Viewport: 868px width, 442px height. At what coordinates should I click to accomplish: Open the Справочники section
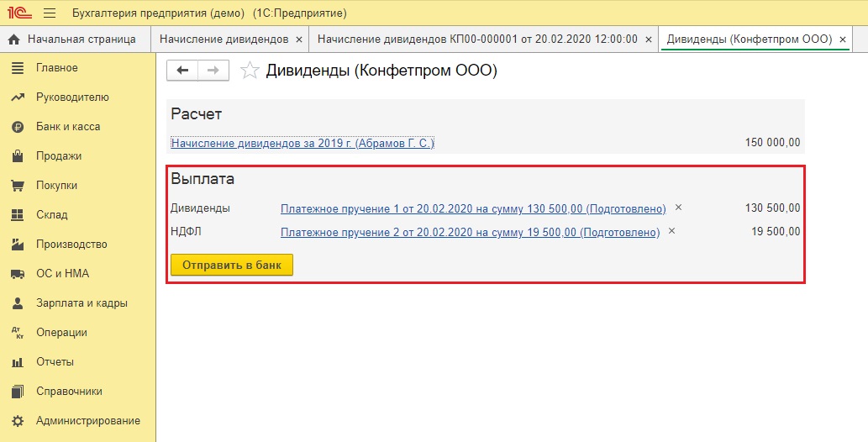[69, 392]
